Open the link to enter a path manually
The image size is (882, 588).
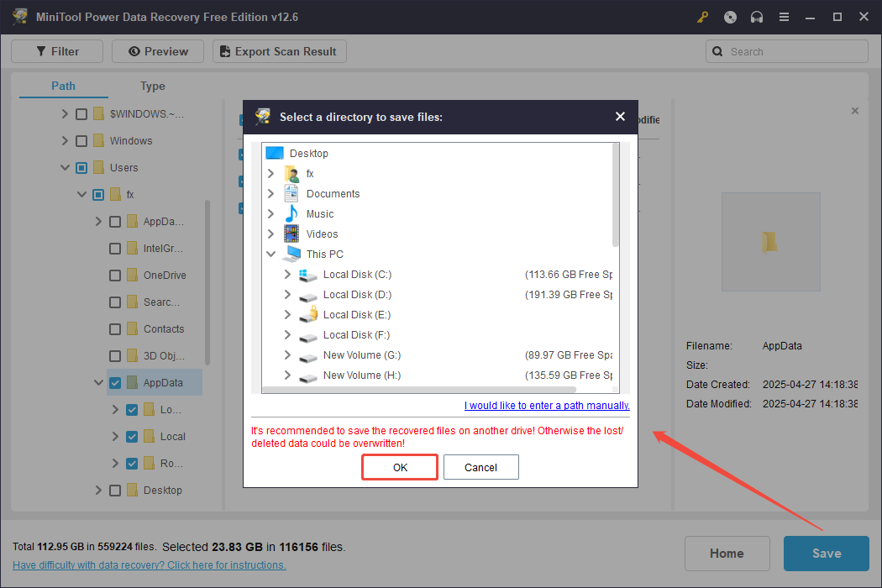tap(546, 405)
